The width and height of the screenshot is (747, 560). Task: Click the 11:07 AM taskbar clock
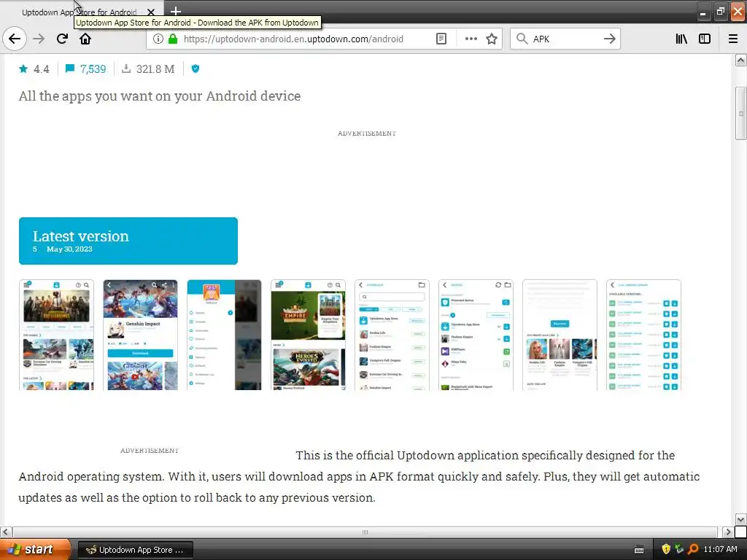pyautogui.click(x=720, y=549)
